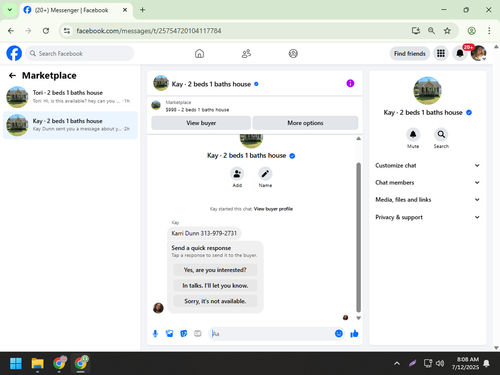Open the browser zoom magnifier icon
This screenshot has width=500, height=375.
coord(431,31)
